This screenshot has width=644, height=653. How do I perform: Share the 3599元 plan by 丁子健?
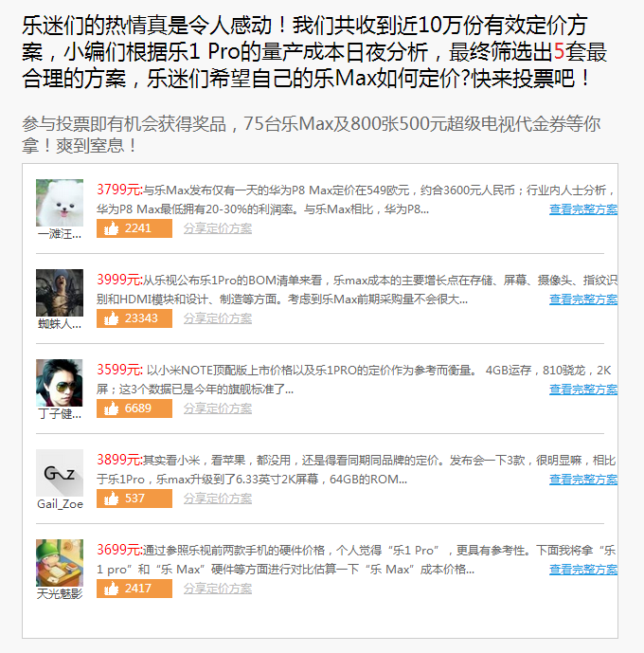click(x=218, y=408)
